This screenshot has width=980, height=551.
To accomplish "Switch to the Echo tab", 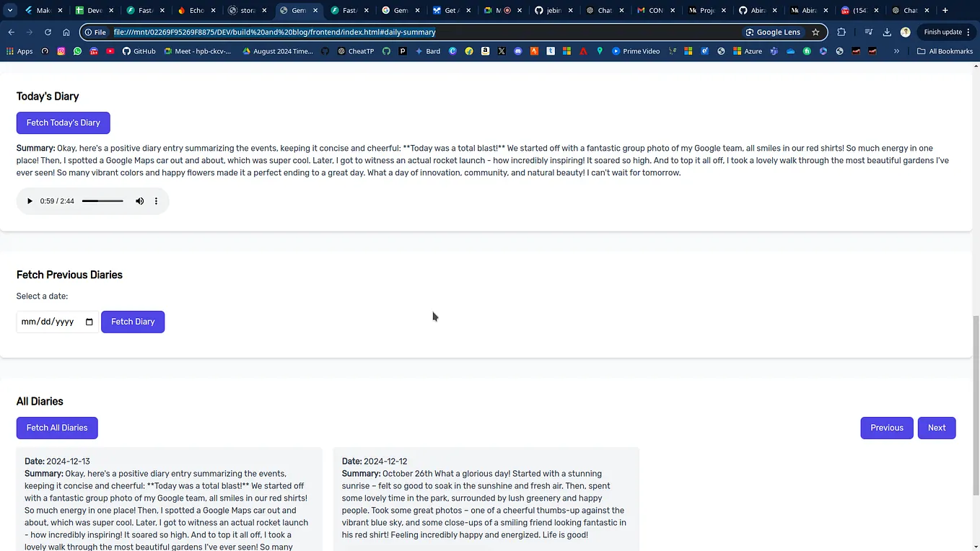I will click(196, 11).
